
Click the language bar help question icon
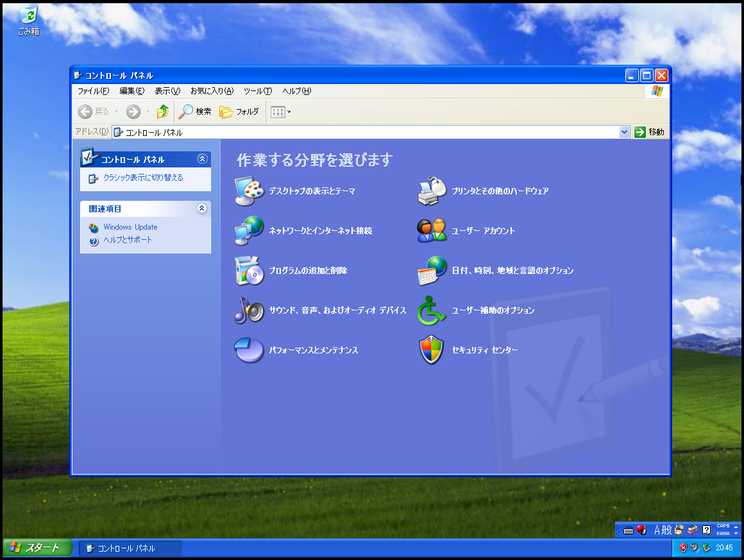click(707, 530)
